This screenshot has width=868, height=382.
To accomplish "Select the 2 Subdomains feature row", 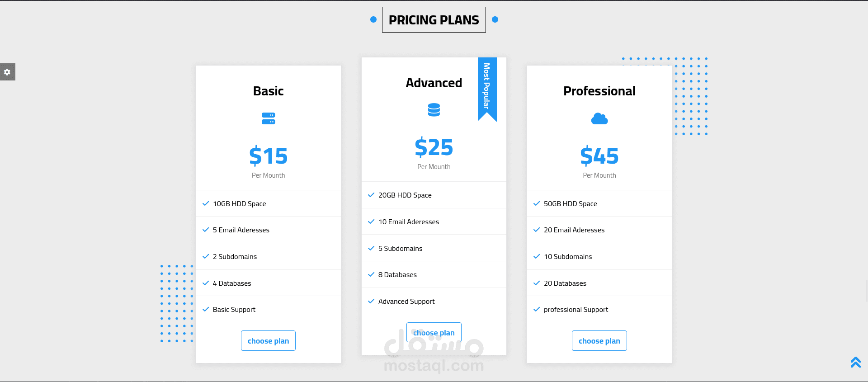I will tap(269, 256).
